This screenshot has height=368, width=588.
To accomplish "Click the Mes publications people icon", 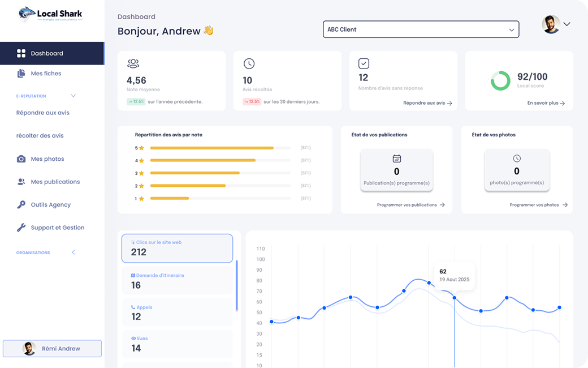I will (21, 182).
